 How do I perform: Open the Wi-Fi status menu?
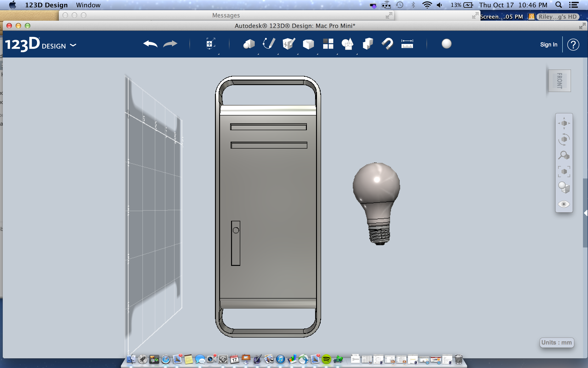pyautogui.click(x=427, y=5)
